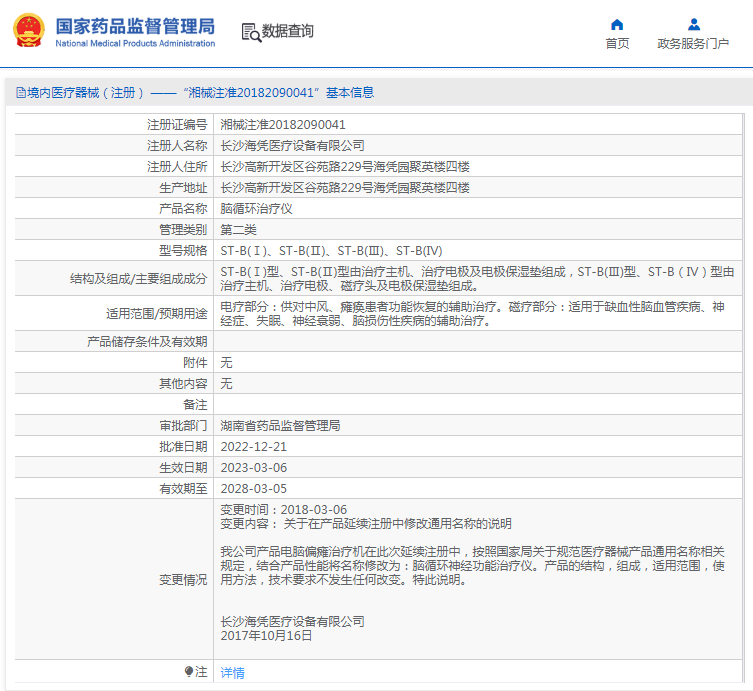The width and height of the screenshot is (753, 691).
Task: Open the 数据查询 search icon
Action: pos(251,32)
